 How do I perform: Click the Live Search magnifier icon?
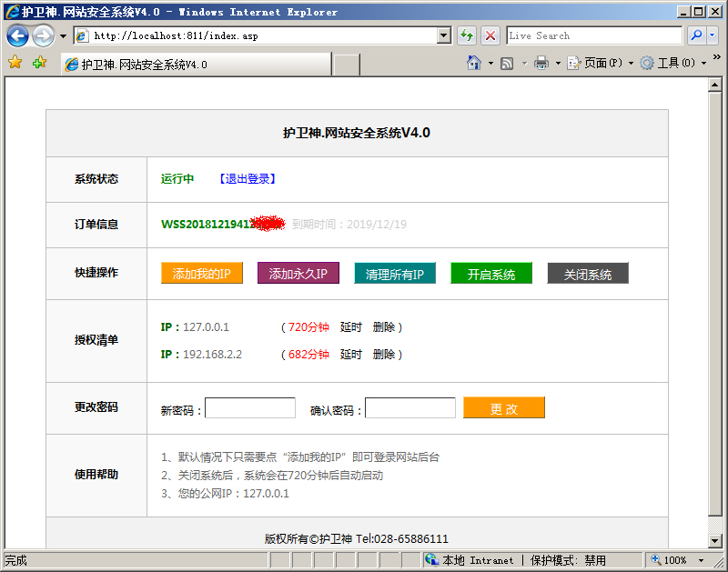(x=696, y=35)
